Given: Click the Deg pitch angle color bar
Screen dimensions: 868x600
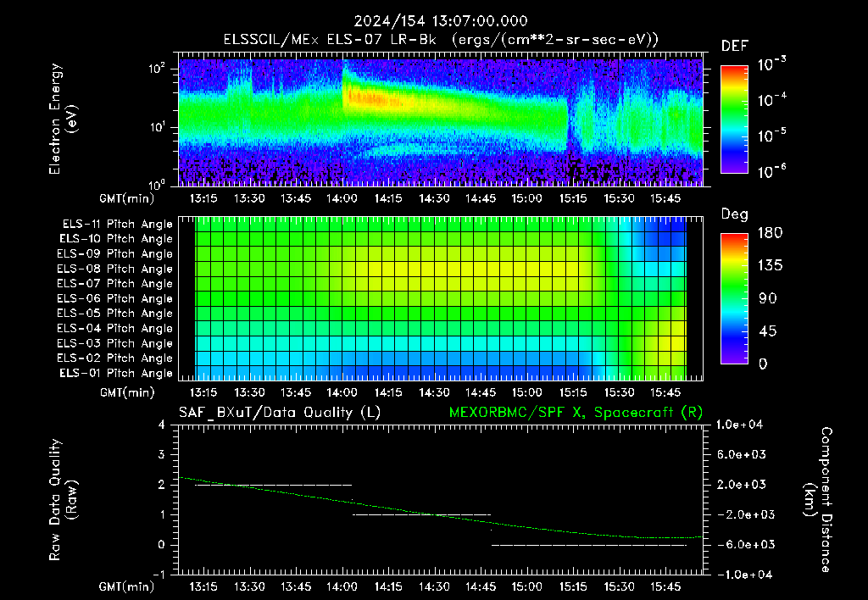Looking at the screenshot, I should coord(734,299).
